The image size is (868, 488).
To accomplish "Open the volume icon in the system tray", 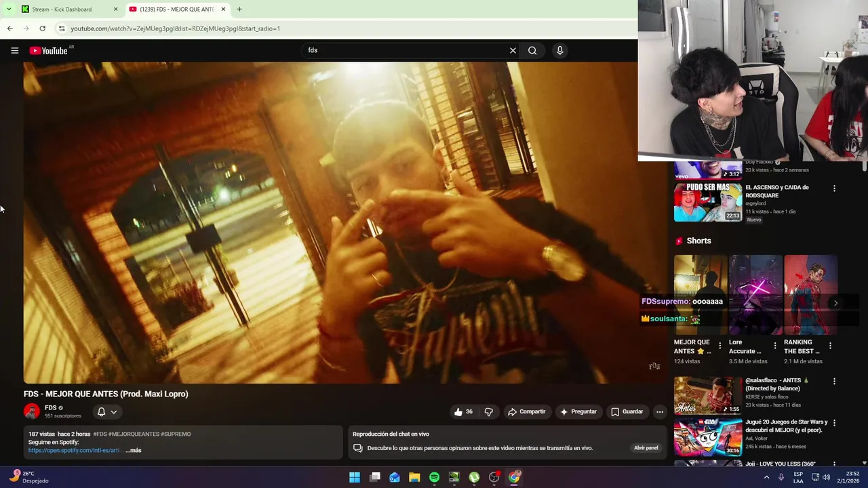I will 826,477.
